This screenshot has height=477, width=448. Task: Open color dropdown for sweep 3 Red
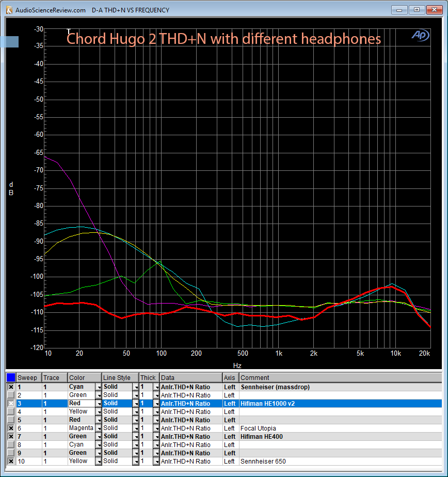(99, 403)
